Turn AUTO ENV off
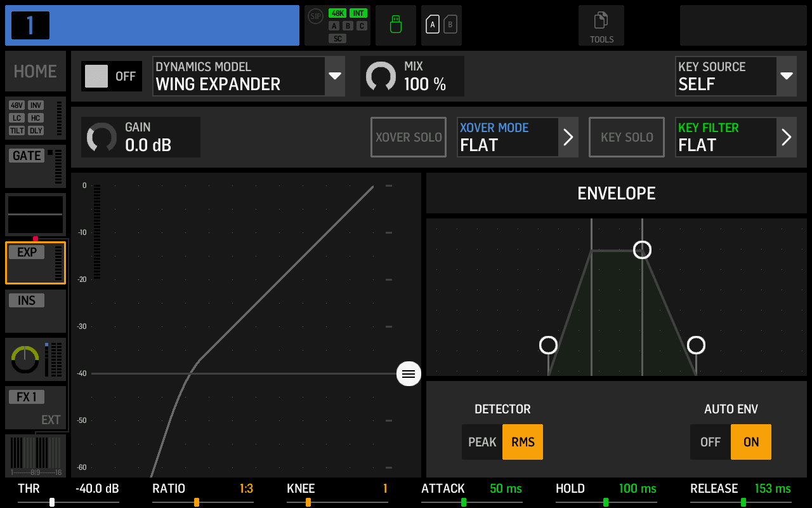Screen dimensions: 812x508 tap(710, 442)
